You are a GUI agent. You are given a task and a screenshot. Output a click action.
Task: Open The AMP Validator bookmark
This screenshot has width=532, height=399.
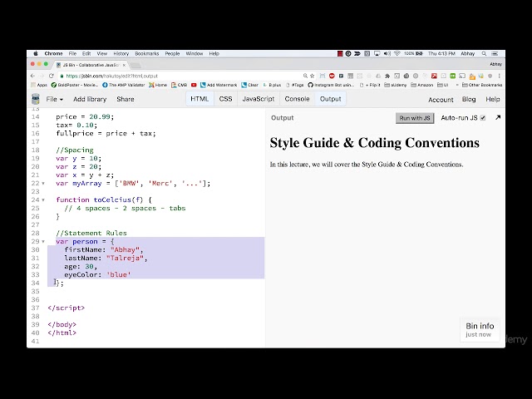[x=124, y=85]
